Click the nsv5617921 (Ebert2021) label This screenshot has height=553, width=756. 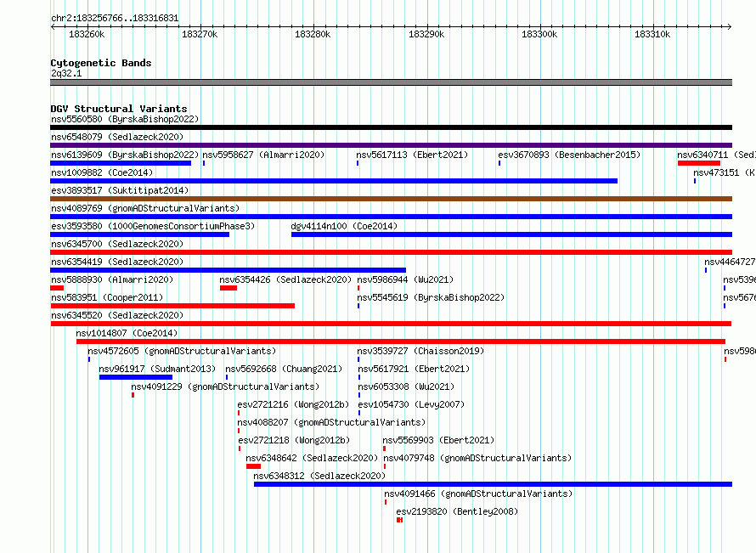[x=414, y=369]
